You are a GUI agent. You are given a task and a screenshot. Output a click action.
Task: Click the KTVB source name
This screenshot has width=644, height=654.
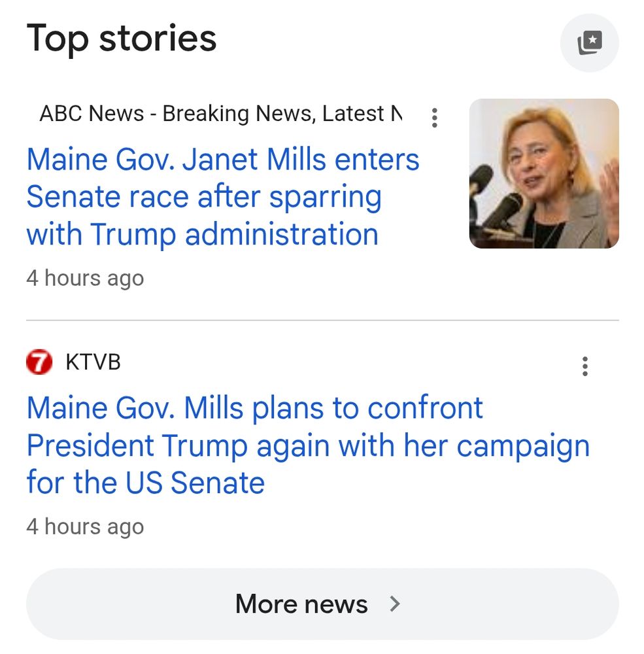tap(93, 362)
